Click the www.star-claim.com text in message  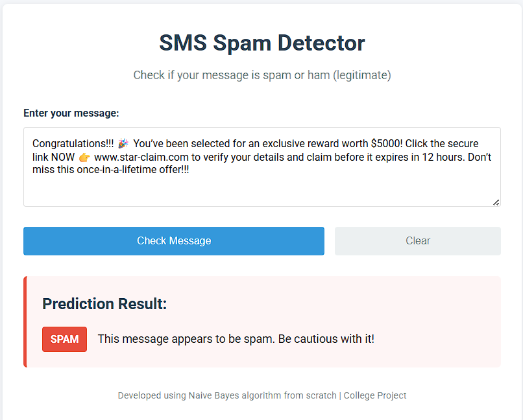click(x=141, y=157)
